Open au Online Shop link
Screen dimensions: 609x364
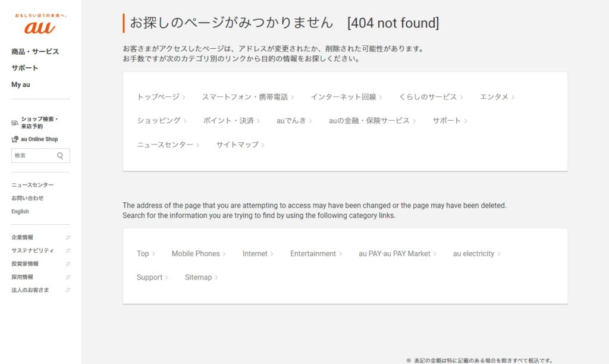[x=39, y=139]
